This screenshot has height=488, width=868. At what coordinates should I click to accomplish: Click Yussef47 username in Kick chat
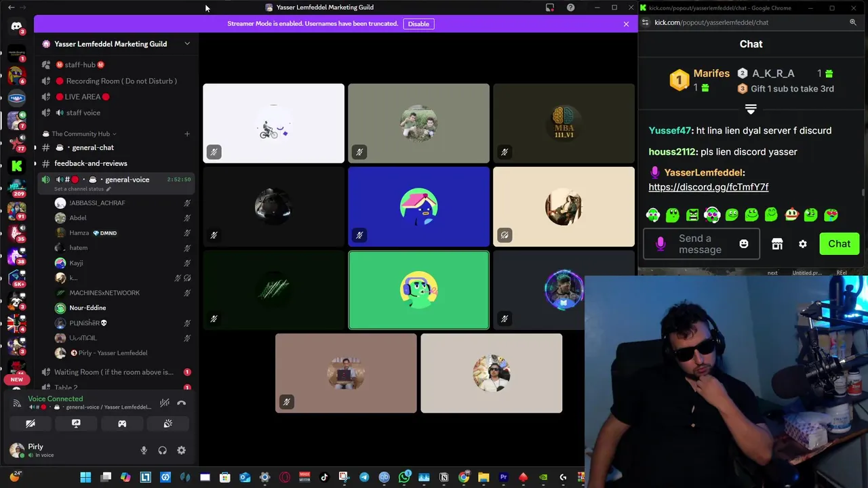pos(670,130)
